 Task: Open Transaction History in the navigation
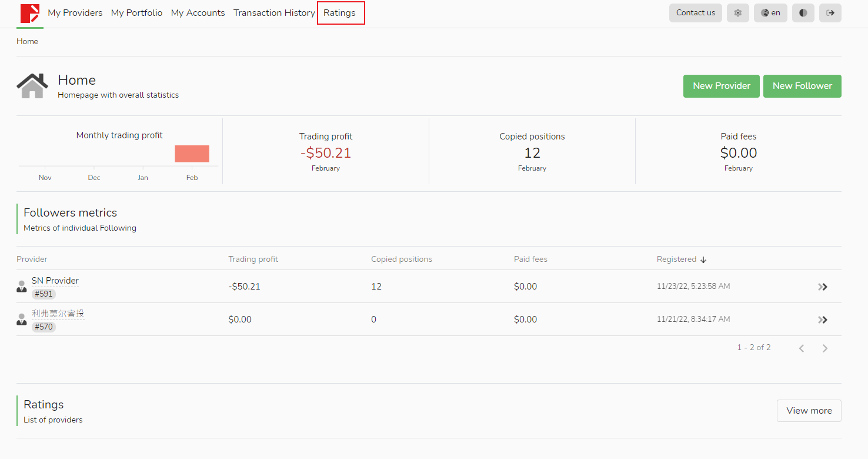coord(274,13)
